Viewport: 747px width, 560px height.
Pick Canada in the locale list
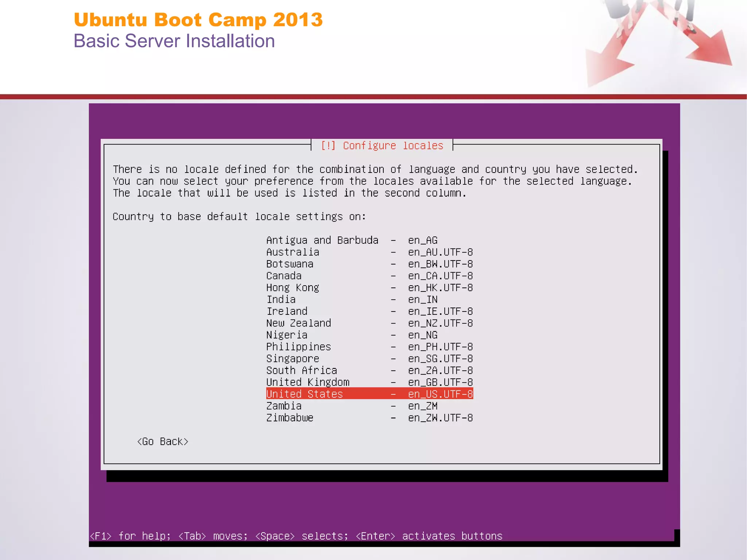click(369, 276)
